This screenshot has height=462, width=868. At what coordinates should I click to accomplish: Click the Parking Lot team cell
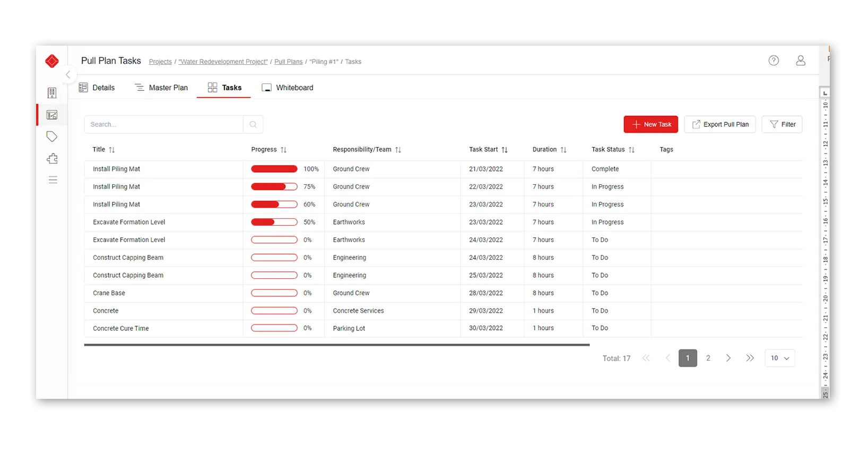349,328
